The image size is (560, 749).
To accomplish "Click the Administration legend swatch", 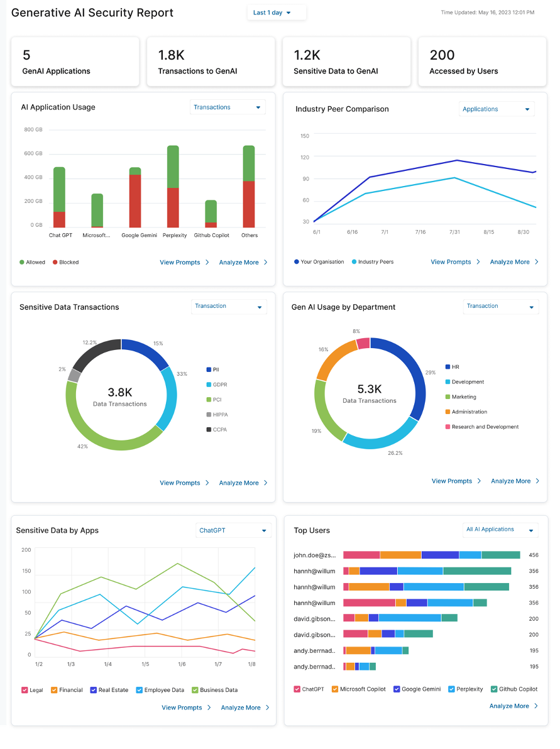I will (447, 412).
